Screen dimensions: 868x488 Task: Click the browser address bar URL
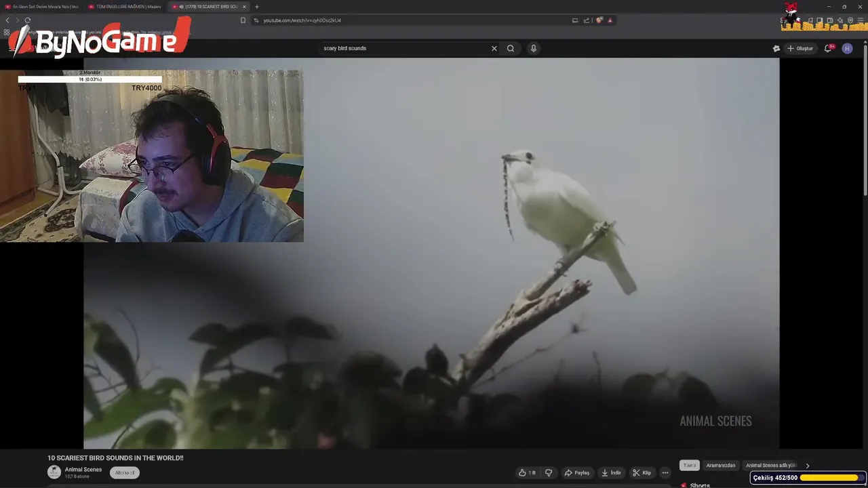coord(302,20)
